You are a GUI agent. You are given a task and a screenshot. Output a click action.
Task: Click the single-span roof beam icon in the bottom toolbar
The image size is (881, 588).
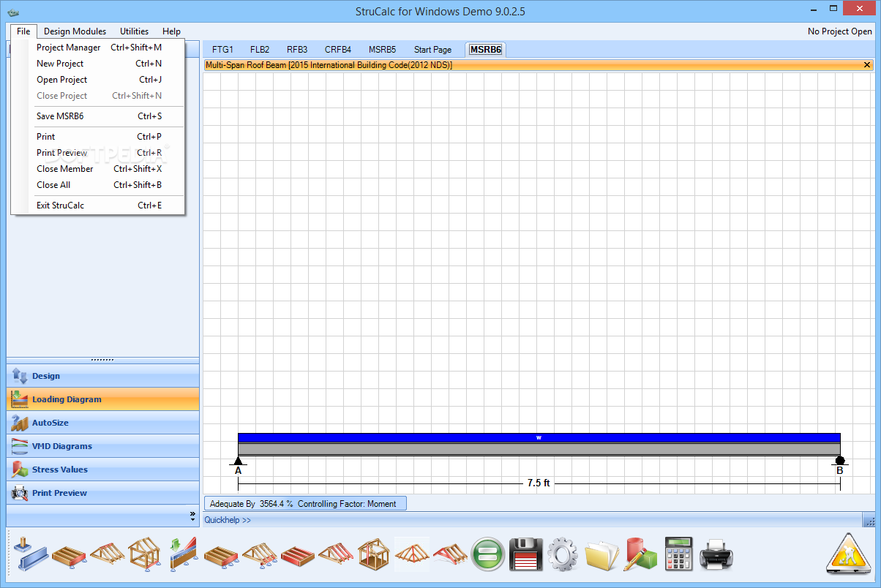point(107,554)
